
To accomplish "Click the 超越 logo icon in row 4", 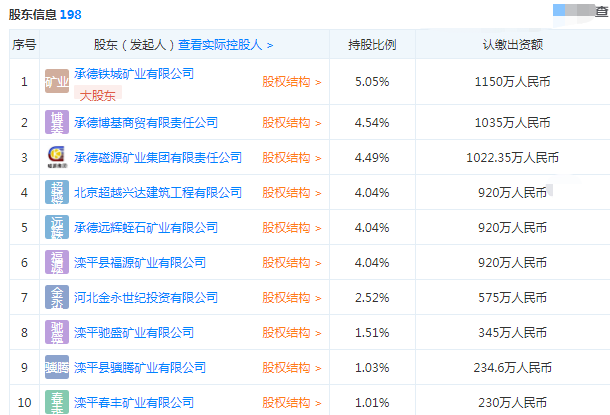I will (x=57, y=192).
